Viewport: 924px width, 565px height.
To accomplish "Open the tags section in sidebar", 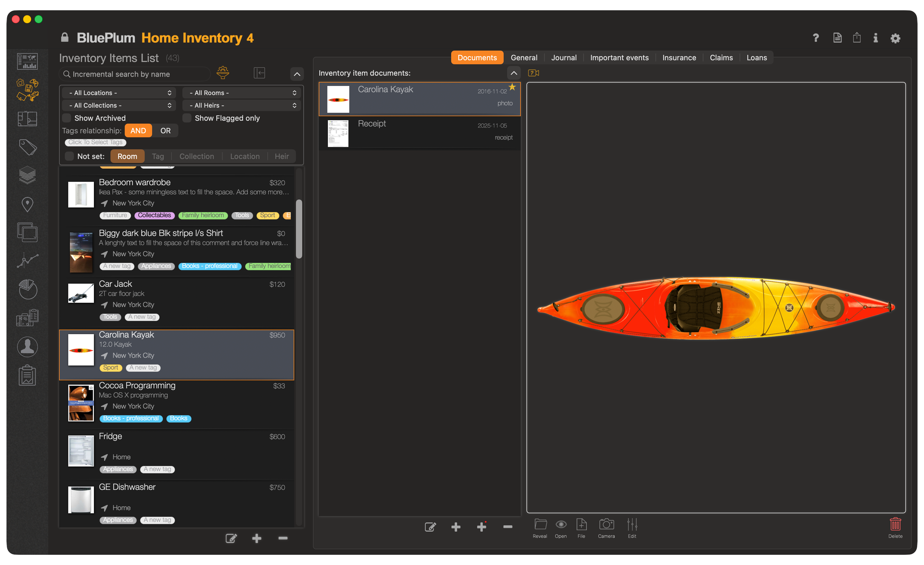I will [28, 148].
